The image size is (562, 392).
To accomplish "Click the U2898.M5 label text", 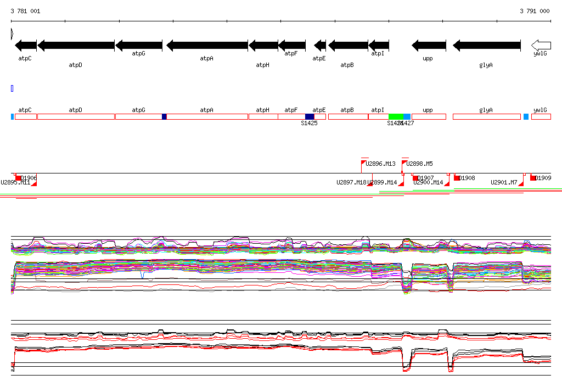I will point(419,164).
